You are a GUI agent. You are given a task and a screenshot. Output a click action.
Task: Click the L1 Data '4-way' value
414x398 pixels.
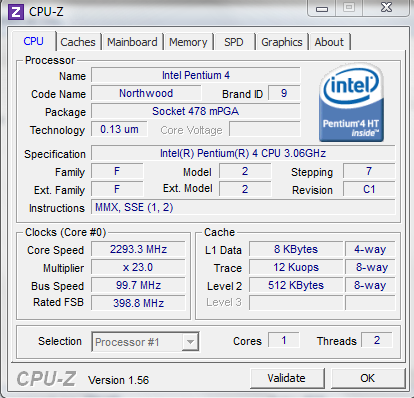(370, 249)
